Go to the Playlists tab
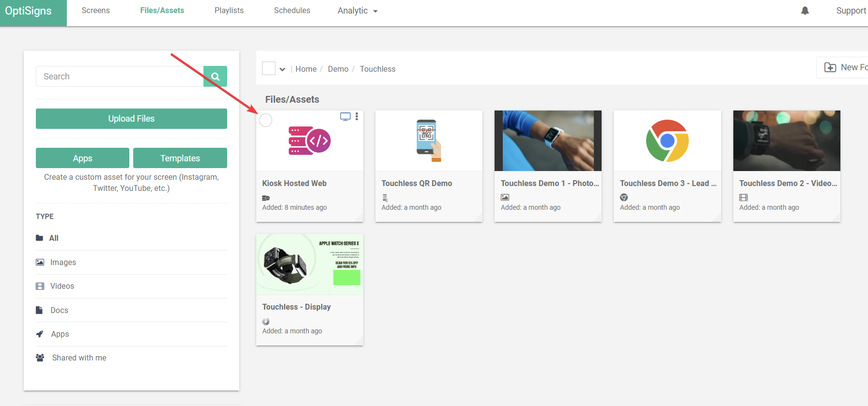The width and height of the screenshot is (868, 406). (229, 11)
